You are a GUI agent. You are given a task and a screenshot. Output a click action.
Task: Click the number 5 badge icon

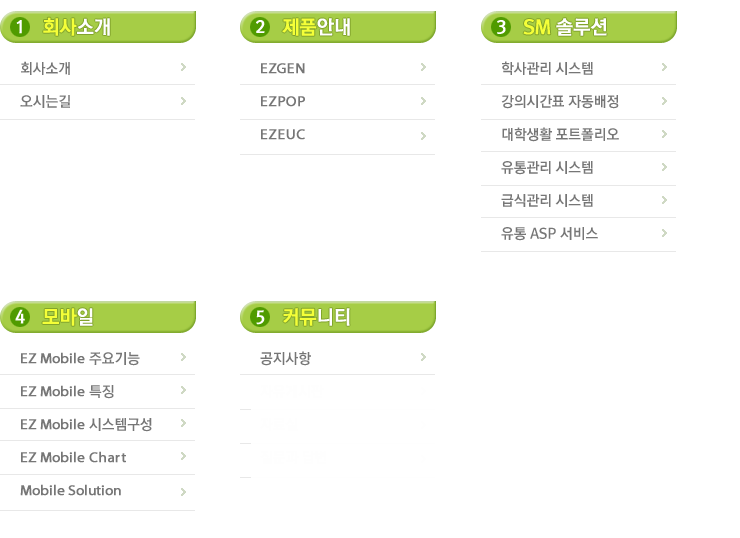pyautogui.click(x=261, y=317)
